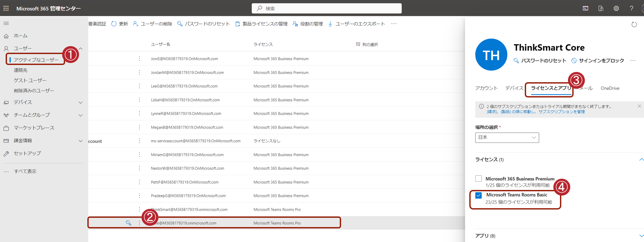
Task: Open 削除済みのユーザー in navigation
Action: click(x=34, y=91)
